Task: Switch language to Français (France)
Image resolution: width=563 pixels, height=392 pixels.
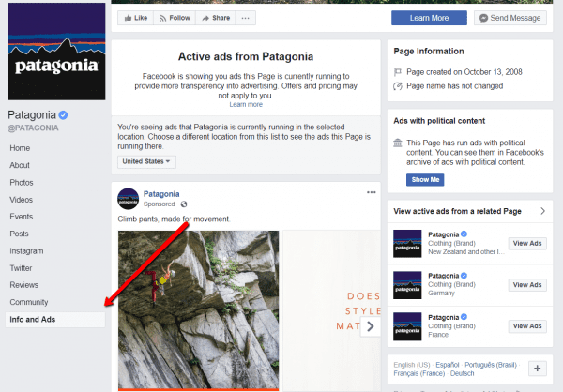Action: coord(419,373)
